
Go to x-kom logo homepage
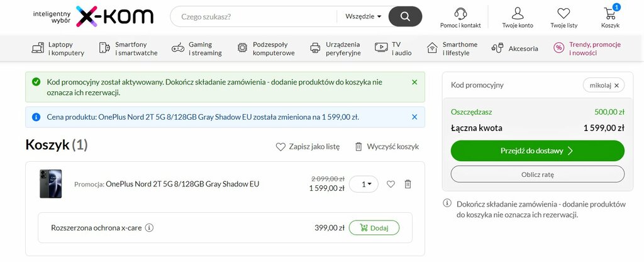click(114, 16)
